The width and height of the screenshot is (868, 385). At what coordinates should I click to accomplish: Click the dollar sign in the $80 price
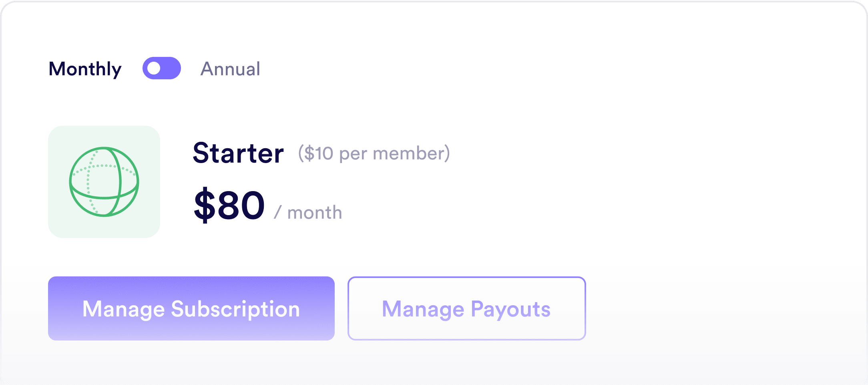[x=204, y=205]
